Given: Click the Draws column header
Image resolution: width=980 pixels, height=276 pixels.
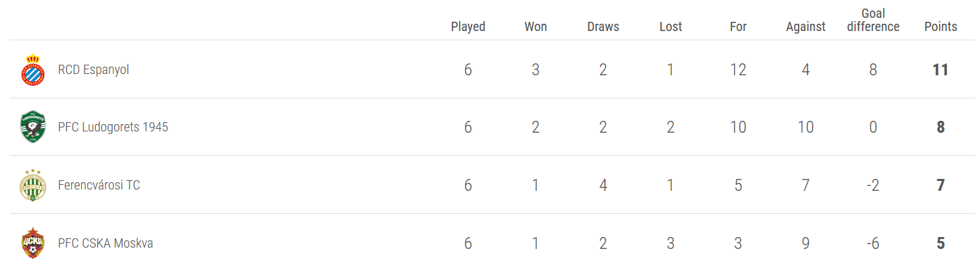Looking at the screenshot, I should coord(603,26).
